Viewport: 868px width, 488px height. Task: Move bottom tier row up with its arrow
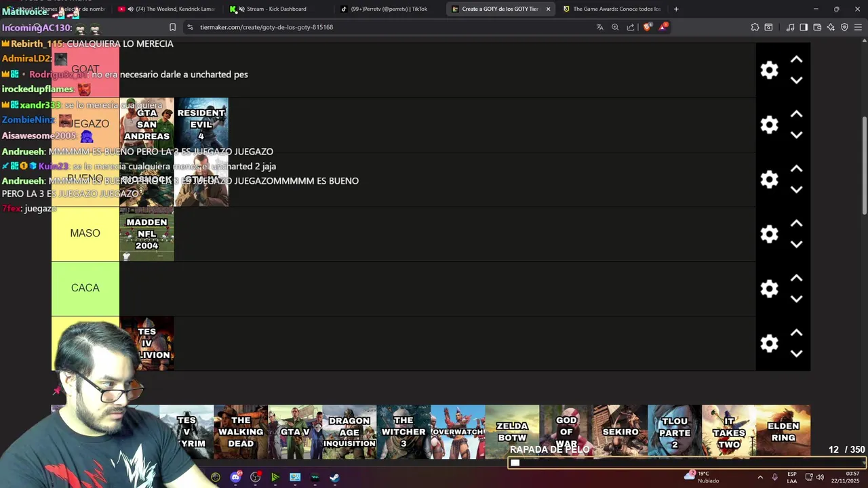(x=797, y=333)
